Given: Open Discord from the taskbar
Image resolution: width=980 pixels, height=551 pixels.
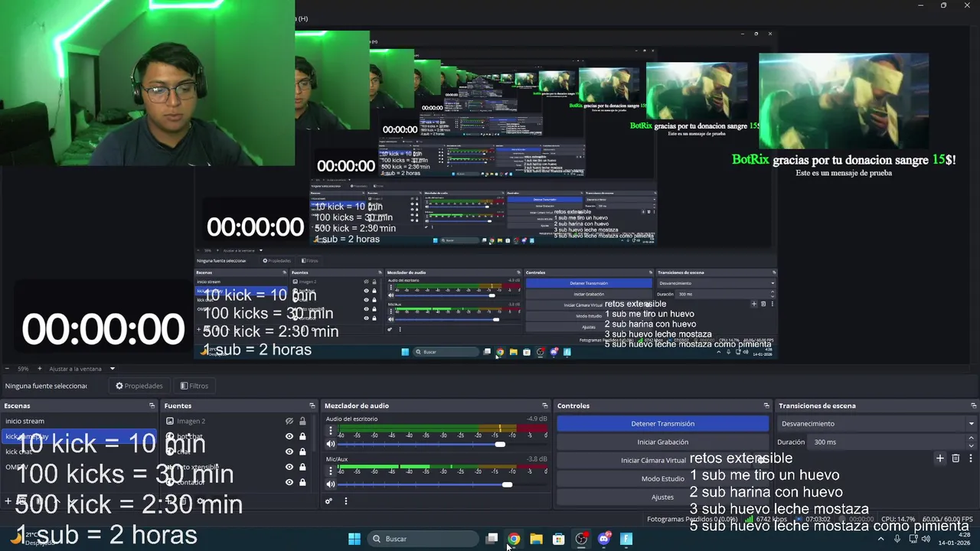Looking at the screenshot, I should coord(604,539).
